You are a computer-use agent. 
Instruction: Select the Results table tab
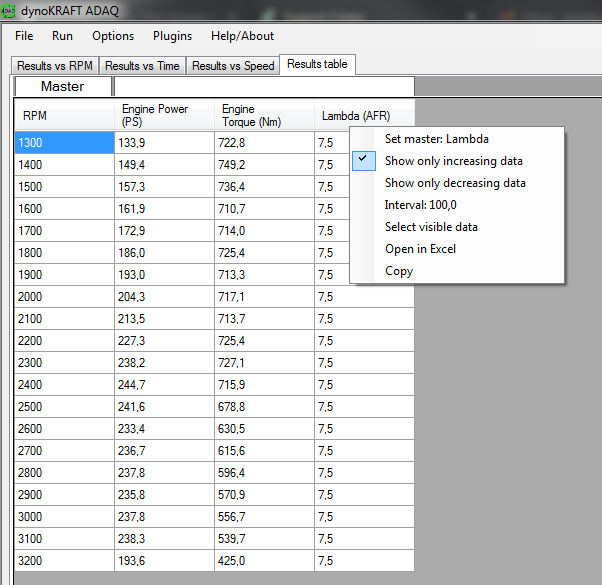pos(317,64)
